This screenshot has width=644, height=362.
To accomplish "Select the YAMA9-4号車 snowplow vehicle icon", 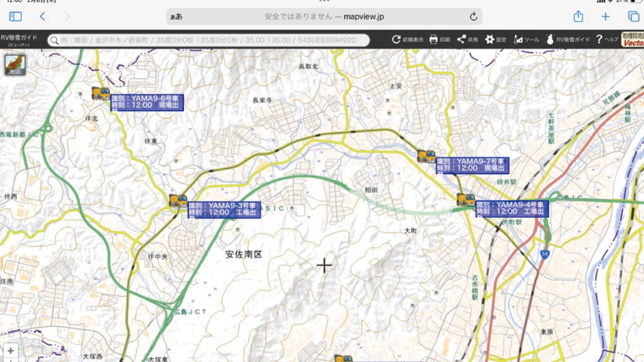I will tap(466, 200).
